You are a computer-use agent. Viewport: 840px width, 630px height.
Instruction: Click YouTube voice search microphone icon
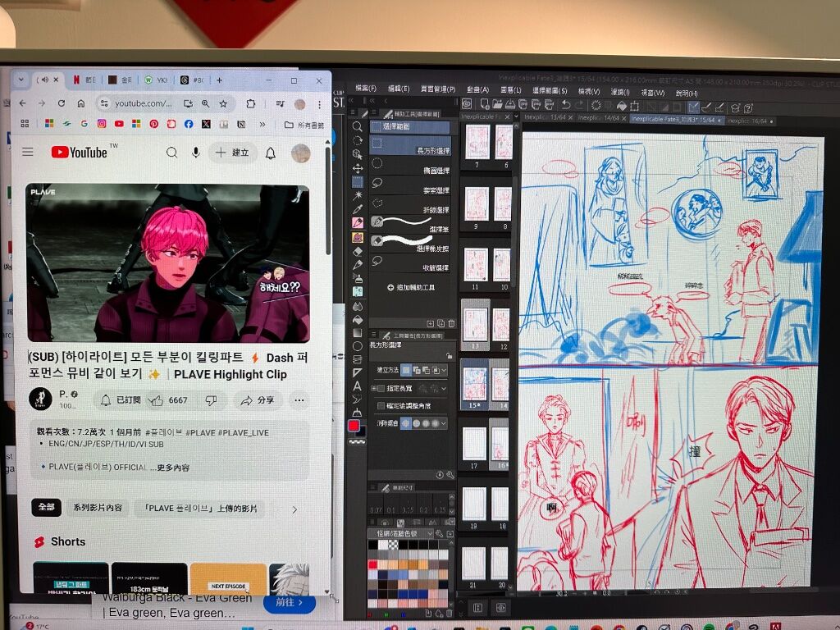tap(196, 153)
